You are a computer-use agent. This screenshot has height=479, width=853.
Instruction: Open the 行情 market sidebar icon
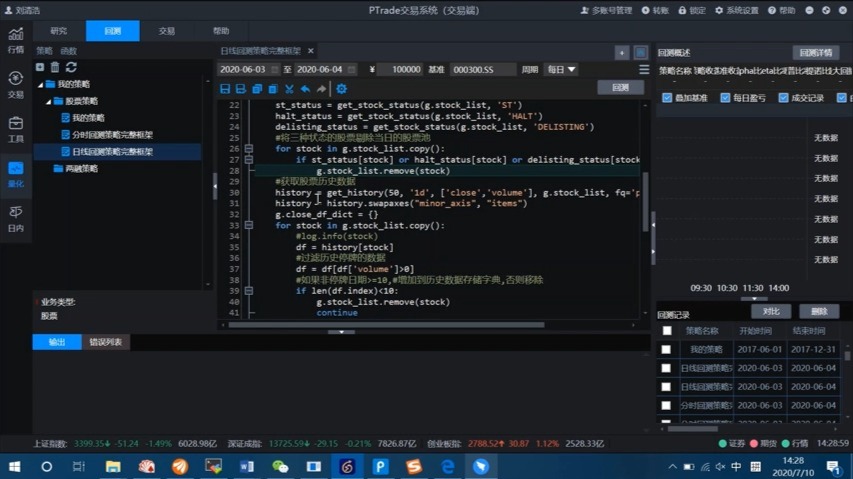16,40
